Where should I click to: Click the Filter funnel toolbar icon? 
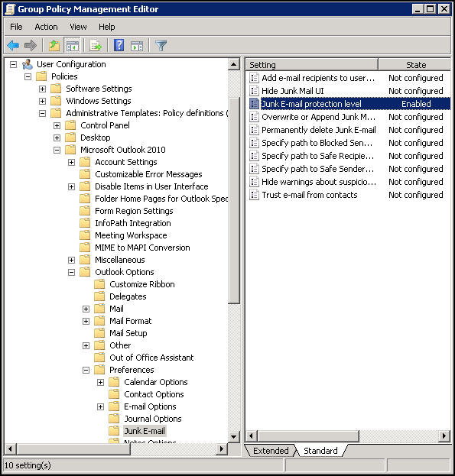pos(161,46)
